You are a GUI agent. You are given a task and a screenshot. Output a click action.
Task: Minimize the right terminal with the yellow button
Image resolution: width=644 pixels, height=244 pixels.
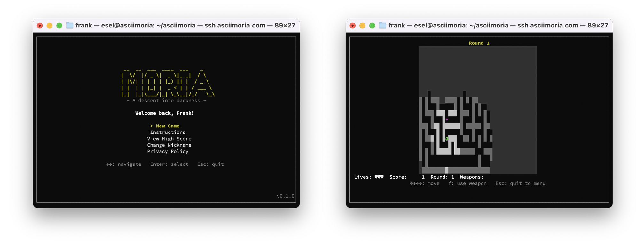pos(362,26)
